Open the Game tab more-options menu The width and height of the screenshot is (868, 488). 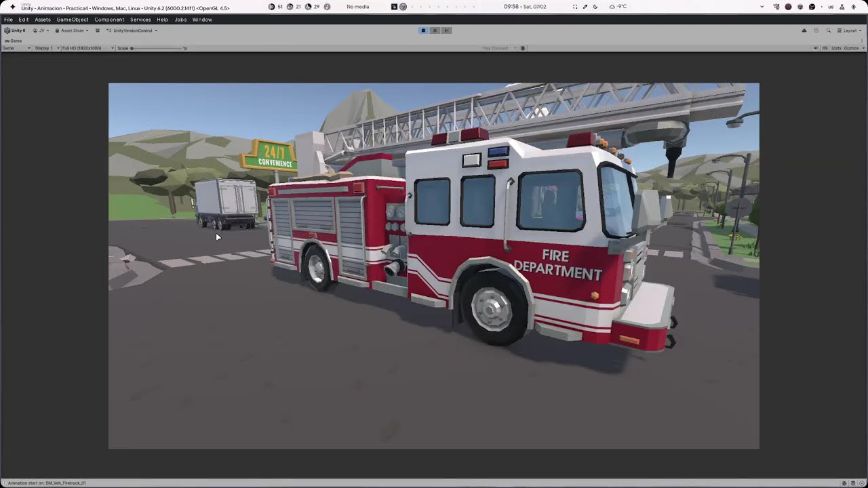[x=863, y=41]
